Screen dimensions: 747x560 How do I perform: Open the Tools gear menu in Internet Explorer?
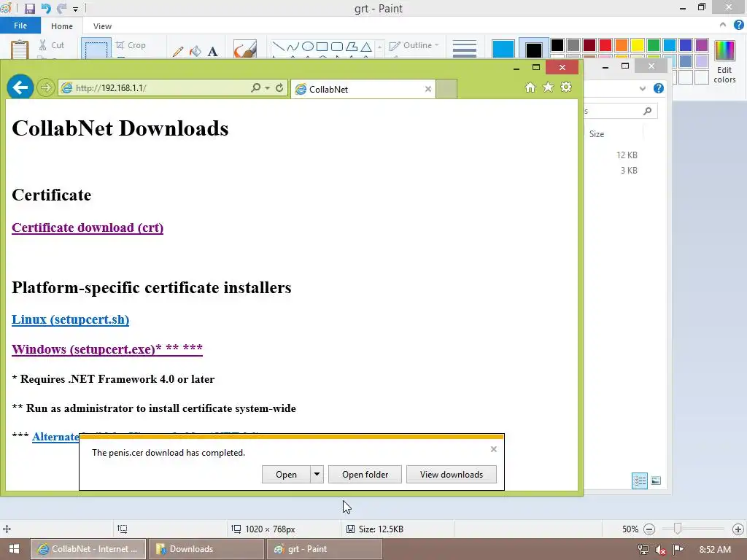[x=566, y=87]
